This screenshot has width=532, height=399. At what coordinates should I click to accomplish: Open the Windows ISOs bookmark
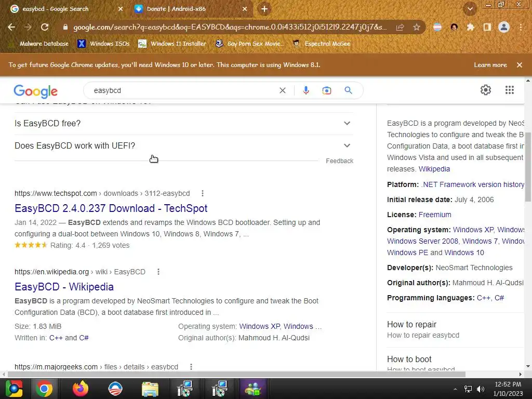tap(104, 44)
